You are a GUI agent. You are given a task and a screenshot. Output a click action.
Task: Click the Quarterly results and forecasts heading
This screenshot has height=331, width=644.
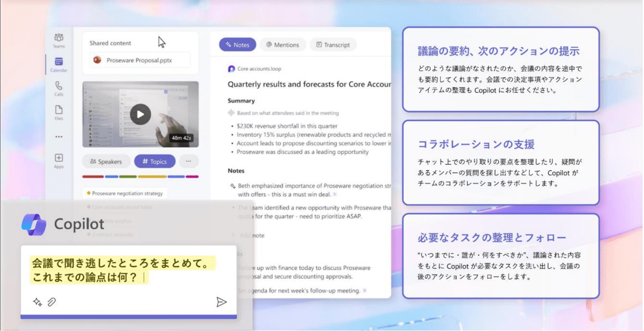309,84
